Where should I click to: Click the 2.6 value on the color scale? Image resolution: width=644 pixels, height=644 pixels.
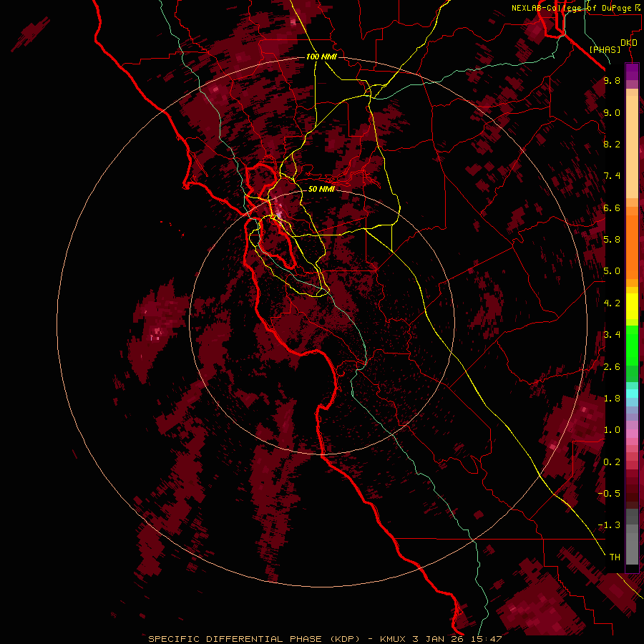(x=612, y=367)
